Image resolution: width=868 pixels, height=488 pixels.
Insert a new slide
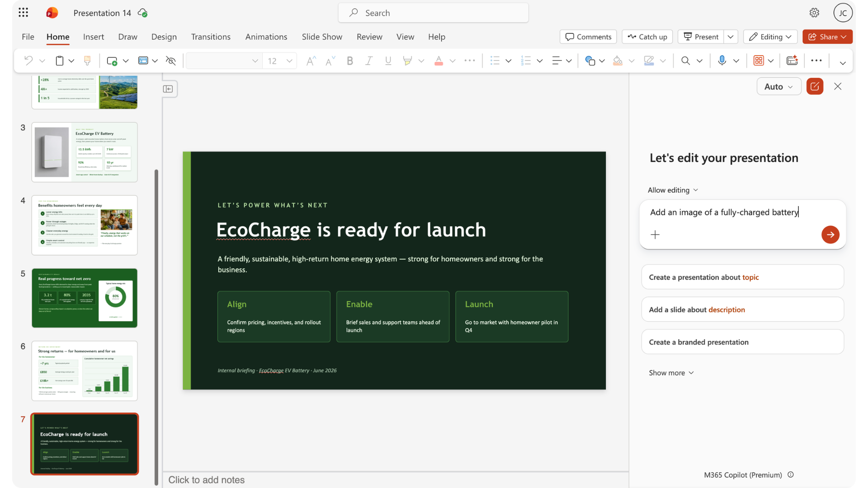point(112,61)
